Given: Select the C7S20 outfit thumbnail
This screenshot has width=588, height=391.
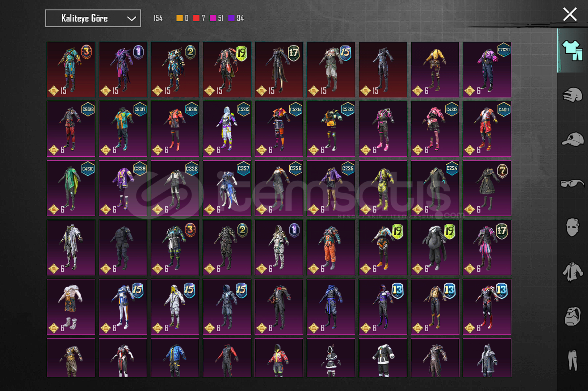Looking at the screenshot, I should [x=487, y=70].
